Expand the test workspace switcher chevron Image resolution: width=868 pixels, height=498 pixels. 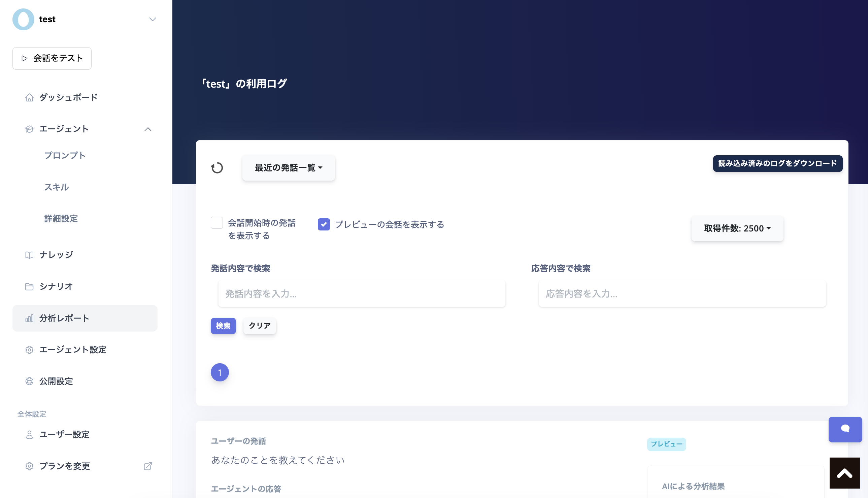[x=153, y=19]
